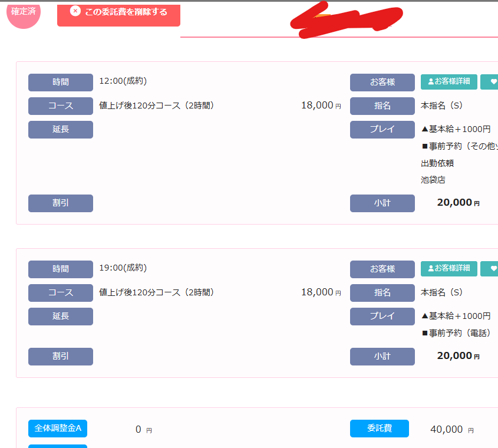Open お客様詳細 for the 12:00 reservation
Viewport: 498px width, 448px height.
(448, 82)
